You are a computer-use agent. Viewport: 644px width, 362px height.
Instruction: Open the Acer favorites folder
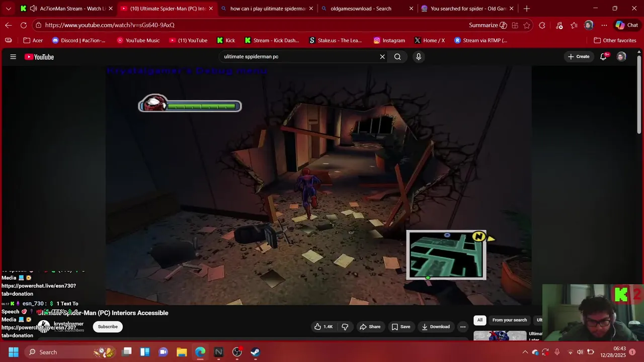pos(33,40)
